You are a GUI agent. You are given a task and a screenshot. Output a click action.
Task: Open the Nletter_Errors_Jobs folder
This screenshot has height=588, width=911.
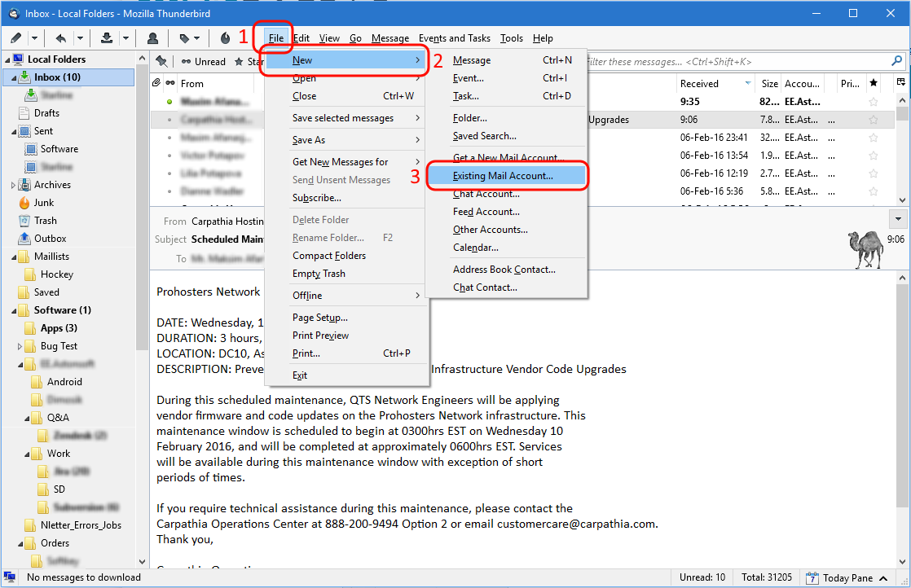[81, 525]
